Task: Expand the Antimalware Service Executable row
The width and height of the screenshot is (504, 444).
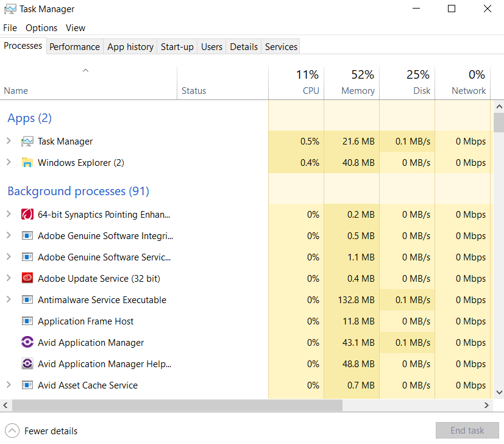Action: pos(9,299)
